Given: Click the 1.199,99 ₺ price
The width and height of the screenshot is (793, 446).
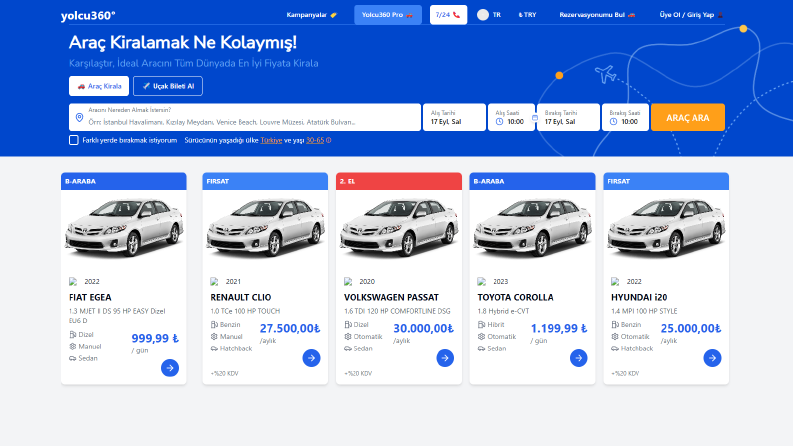Looking at the screenshot, I should coord(559,328).
